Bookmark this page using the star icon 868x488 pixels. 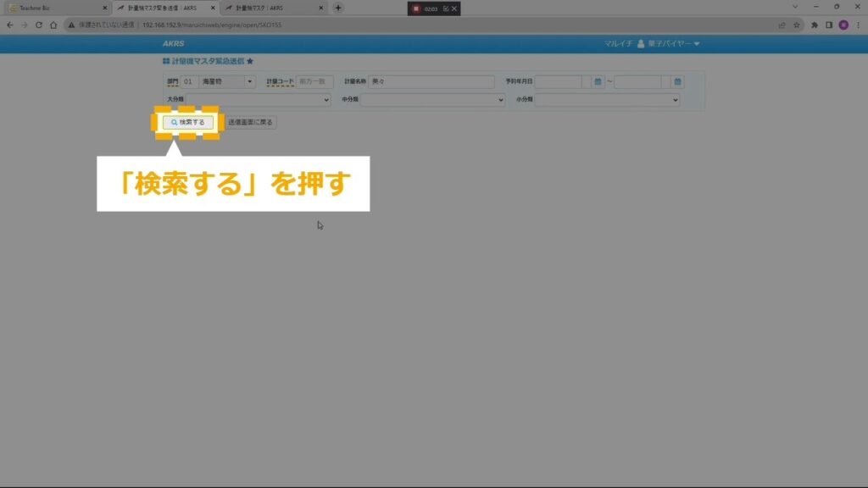(x=797, y=25)
